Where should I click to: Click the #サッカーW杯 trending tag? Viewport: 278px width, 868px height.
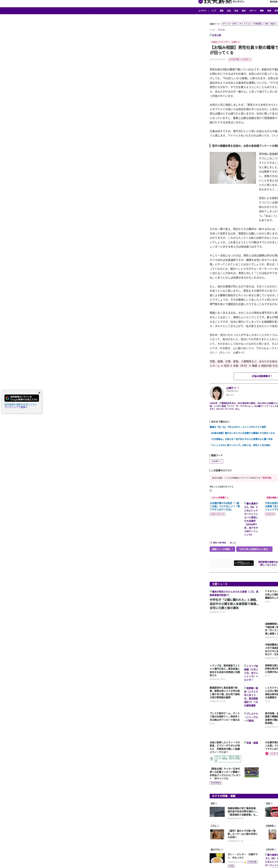coord(229,24)
